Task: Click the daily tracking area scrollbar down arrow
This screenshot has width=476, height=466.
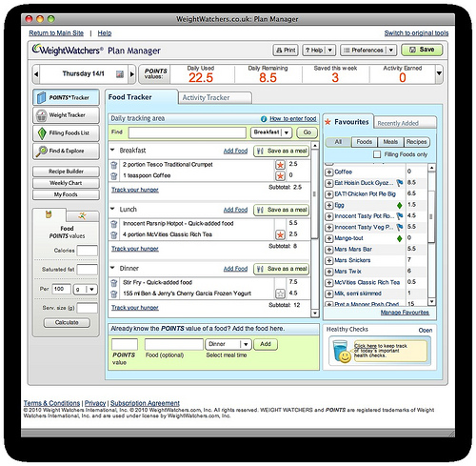Action: (x=314, y=314)
